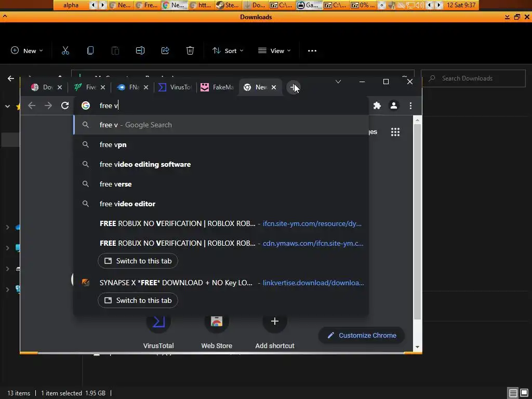Screen dimensions: 532x399
Task: Switch to large icons view in the Downloads status bar
Action: tap(524, 393)
